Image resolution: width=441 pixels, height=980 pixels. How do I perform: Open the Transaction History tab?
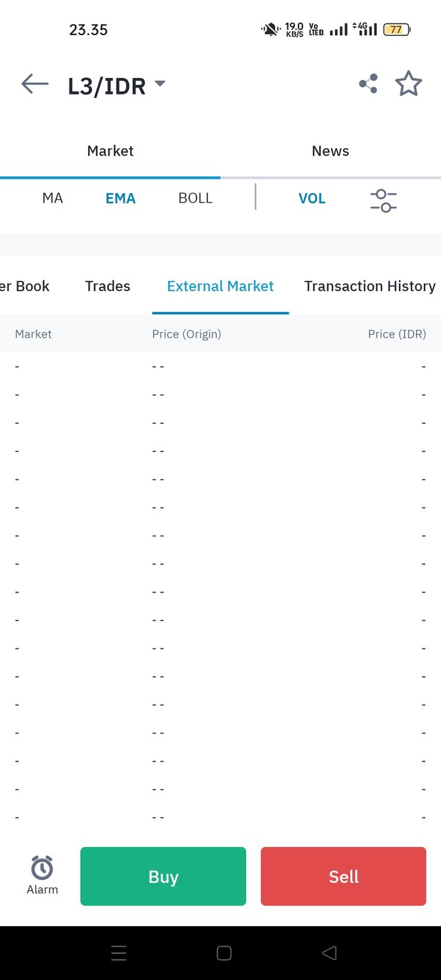point(370,286)
